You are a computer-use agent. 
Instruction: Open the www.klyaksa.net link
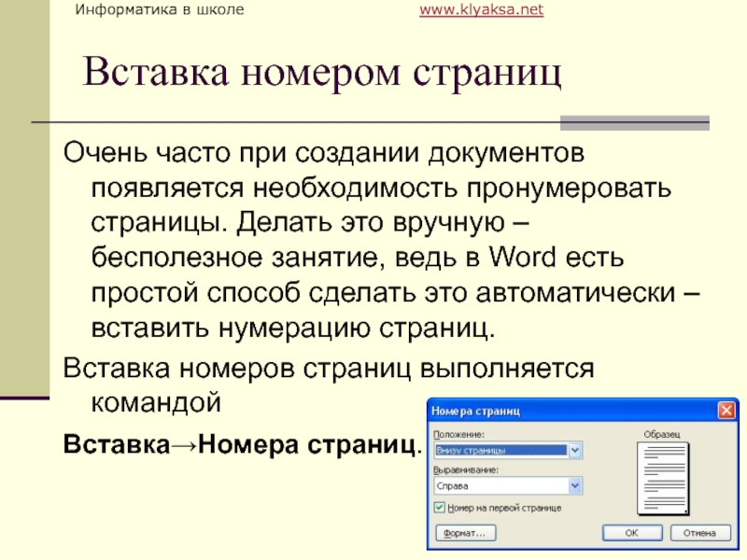pos(481,10)
